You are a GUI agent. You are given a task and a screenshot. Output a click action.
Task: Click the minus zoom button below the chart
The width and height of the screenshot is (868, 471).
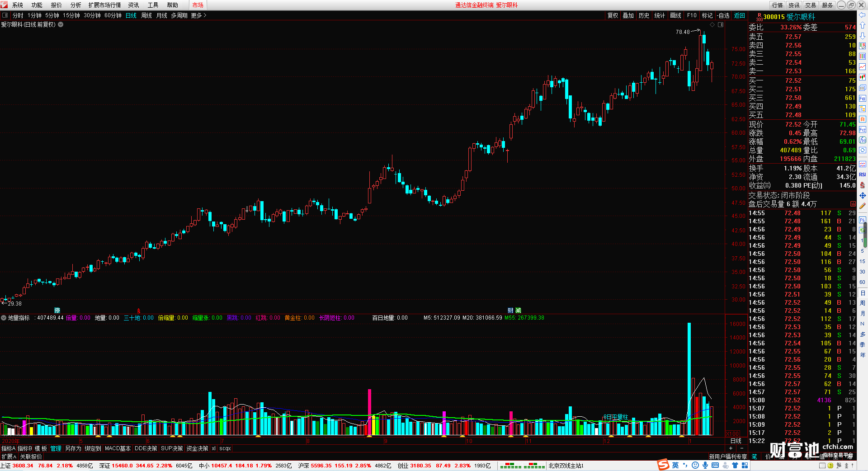(x=741, y=448)
